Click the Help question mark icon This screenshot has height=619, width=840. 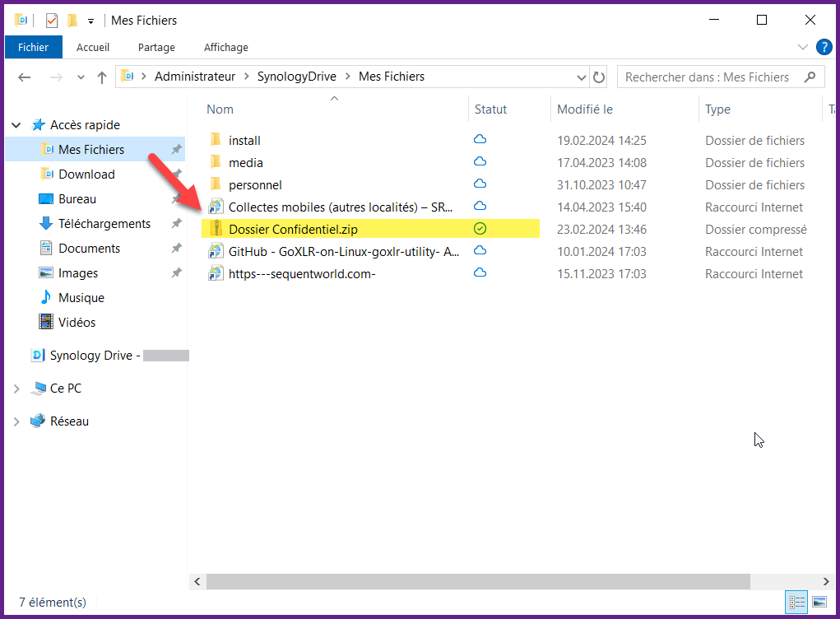pos(824,47)
